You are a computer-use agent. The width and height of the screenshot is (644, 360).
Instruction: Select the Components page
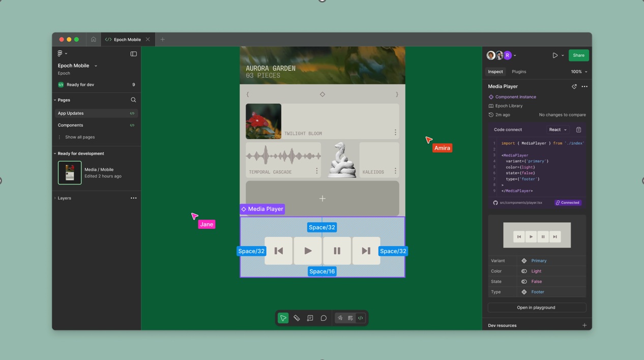click(x=70, y=125)
